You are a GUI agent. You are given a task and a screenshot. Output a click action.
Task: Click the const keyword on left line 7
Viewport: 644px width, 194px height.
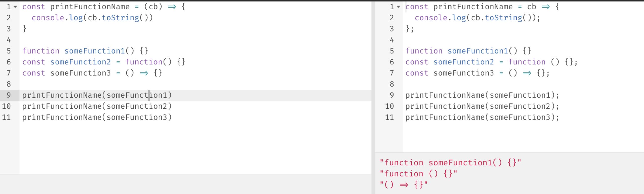(x=34, y=73)
